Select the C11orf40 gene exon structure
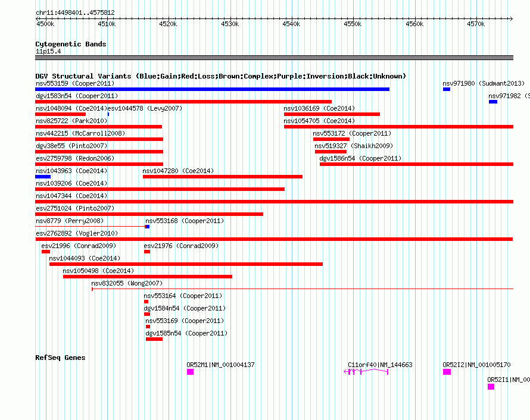Viewport: 530px width, 420px height. (366, 372)
